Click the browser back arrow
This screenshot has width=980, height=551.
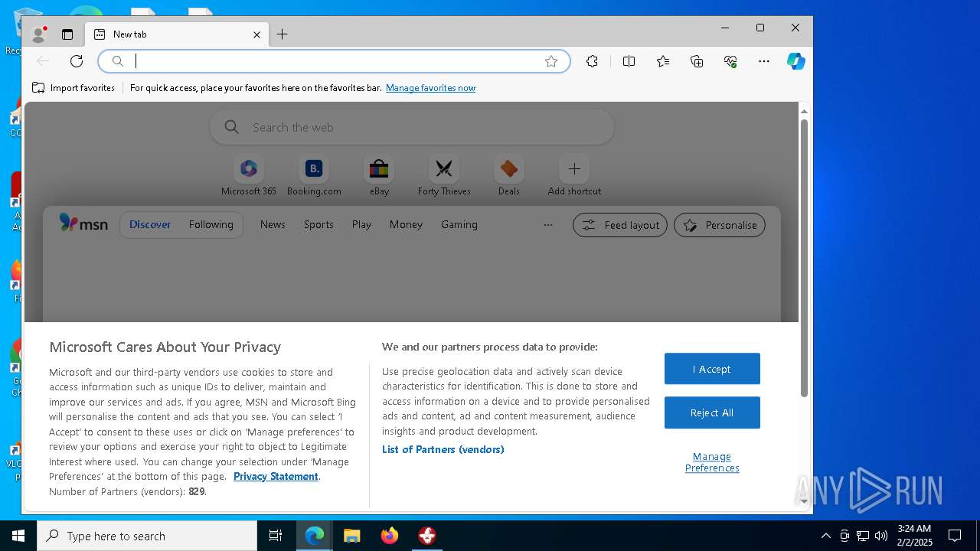coord(43,61)
